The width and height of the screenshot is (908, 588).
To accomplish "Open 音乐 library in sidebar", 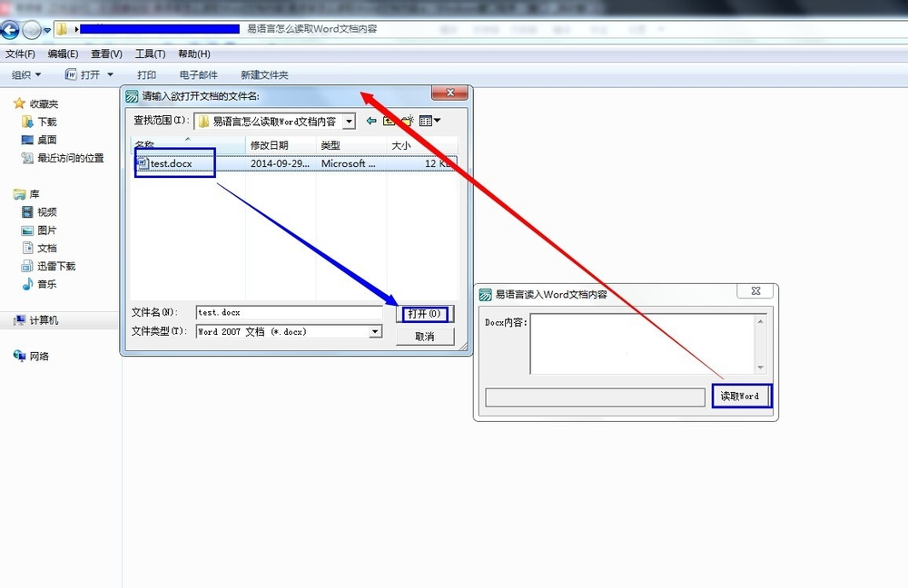I will point(39,284).
